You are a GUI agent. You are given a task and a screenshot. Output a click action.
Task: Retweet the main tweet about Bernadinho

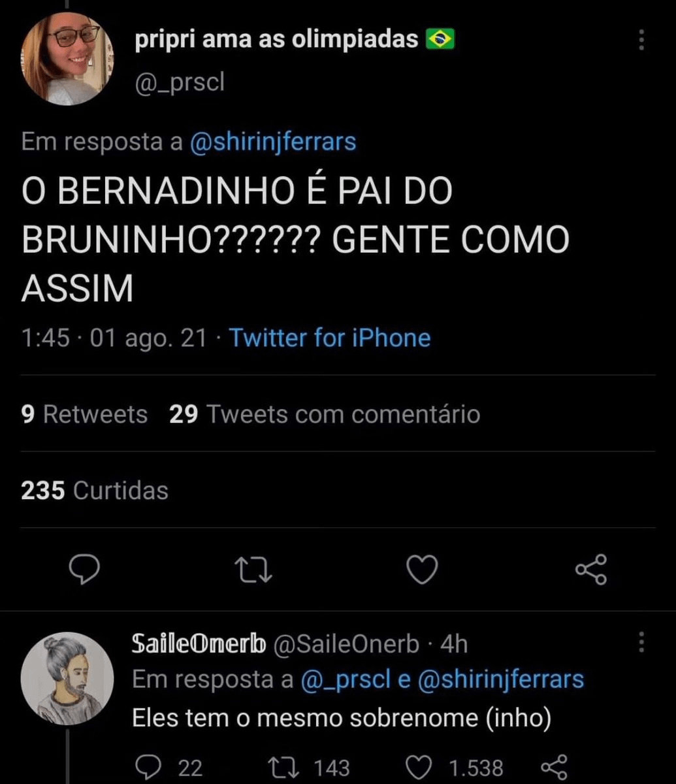(x=253, y=570)
